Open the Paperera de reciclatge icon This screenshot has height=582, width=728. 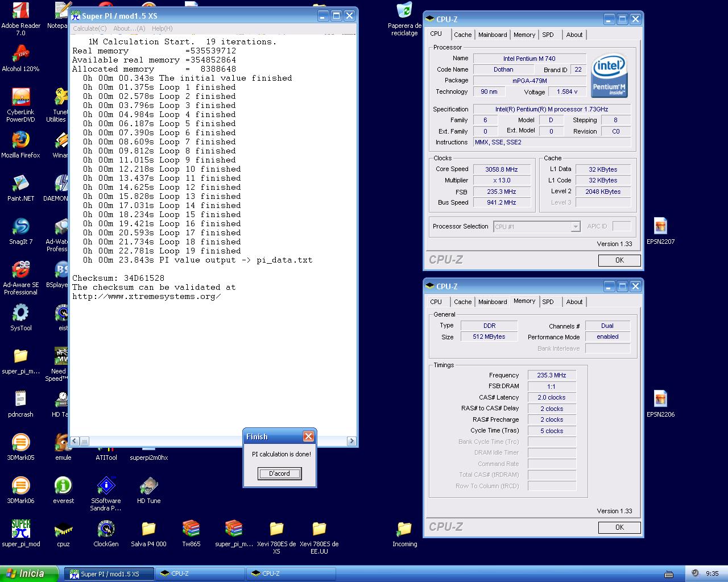pyautogui.click(x=404, y=11)
